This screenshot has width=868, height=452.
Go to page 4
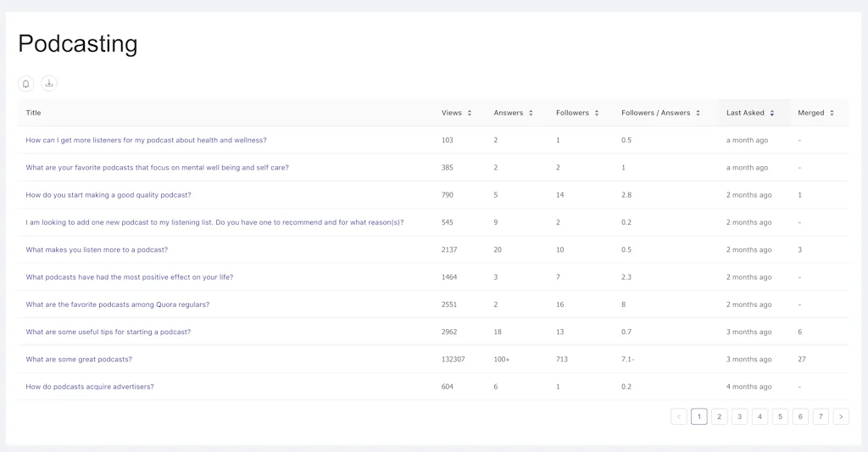point(760,416)
